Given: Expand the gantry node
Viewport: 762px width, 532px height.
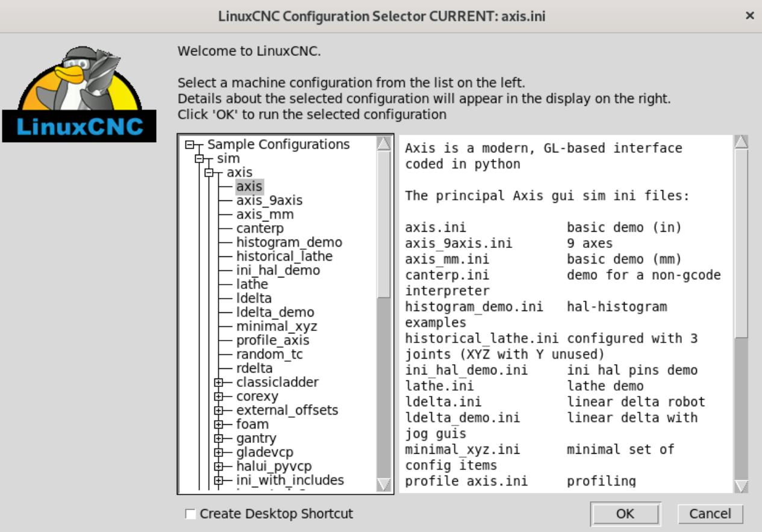Looking at the screenshot, I should [219, 438].
